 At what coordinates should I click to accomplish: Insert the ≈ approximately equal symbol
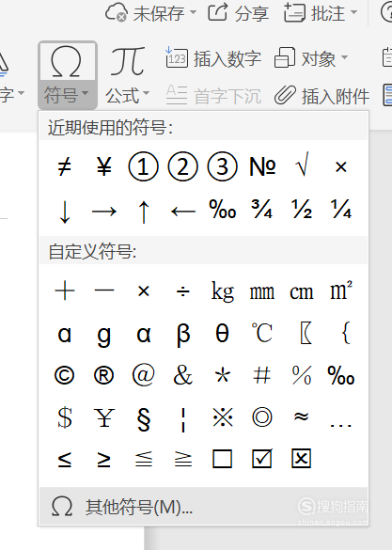(302, 416)
